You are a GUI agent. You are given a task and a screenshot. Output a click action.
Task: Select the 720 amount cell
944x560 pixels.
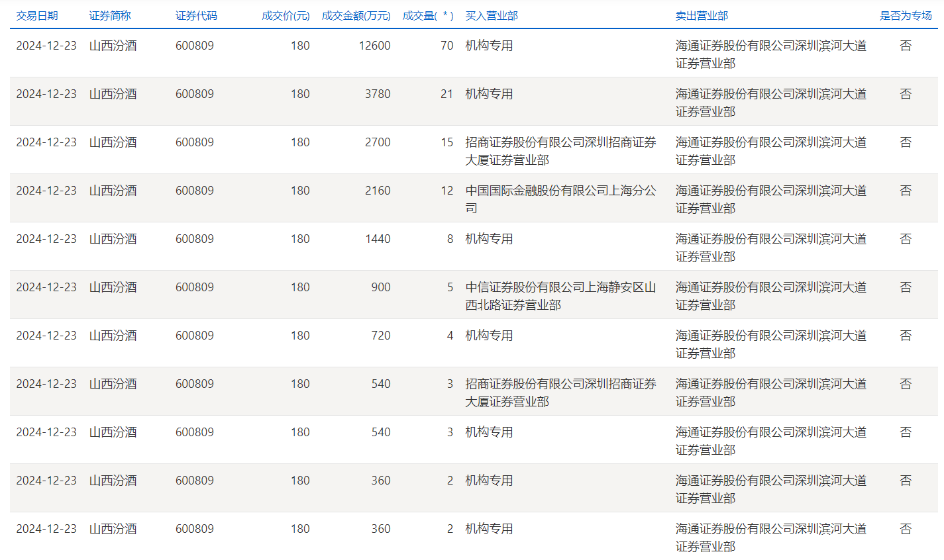pyautogui.click(x=381, y=336)
